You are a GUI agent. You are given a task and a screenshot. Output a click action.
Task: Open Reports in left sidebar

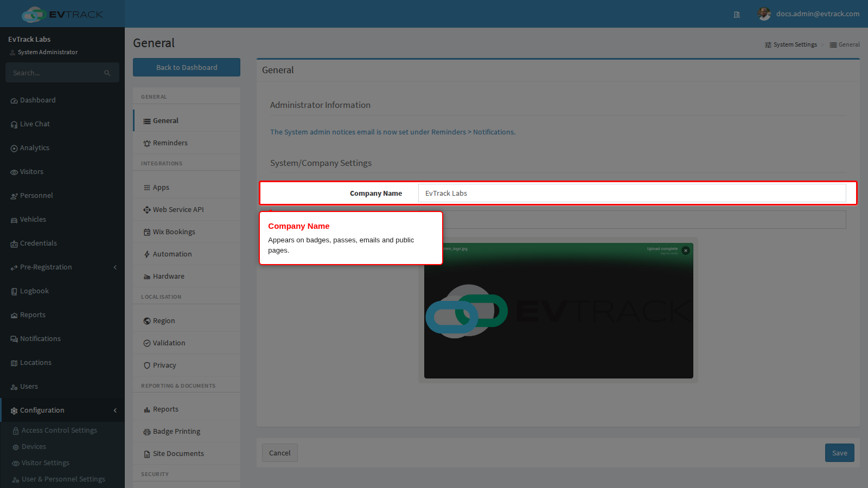[62, 315]
